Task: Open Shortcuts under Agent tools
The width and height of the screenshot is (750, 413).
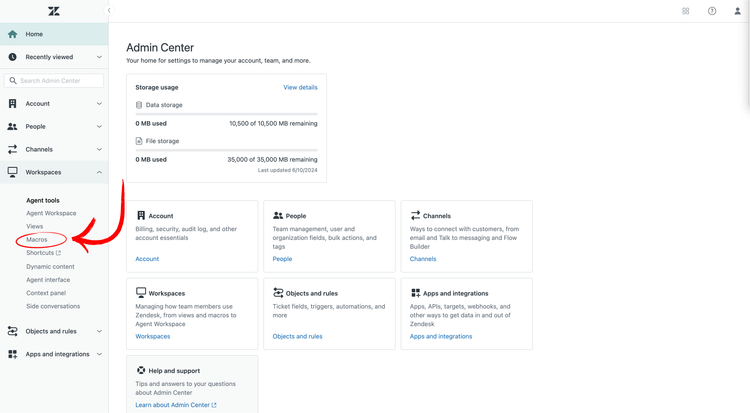Action: (x=40, y=253)
